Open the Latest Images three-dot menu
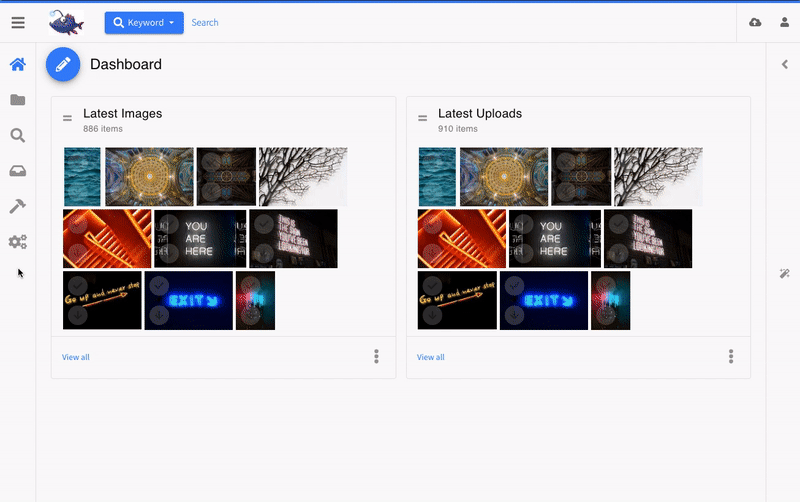This screenshot has width=800, height=502. pyautogui.click(x=376, y=356)
